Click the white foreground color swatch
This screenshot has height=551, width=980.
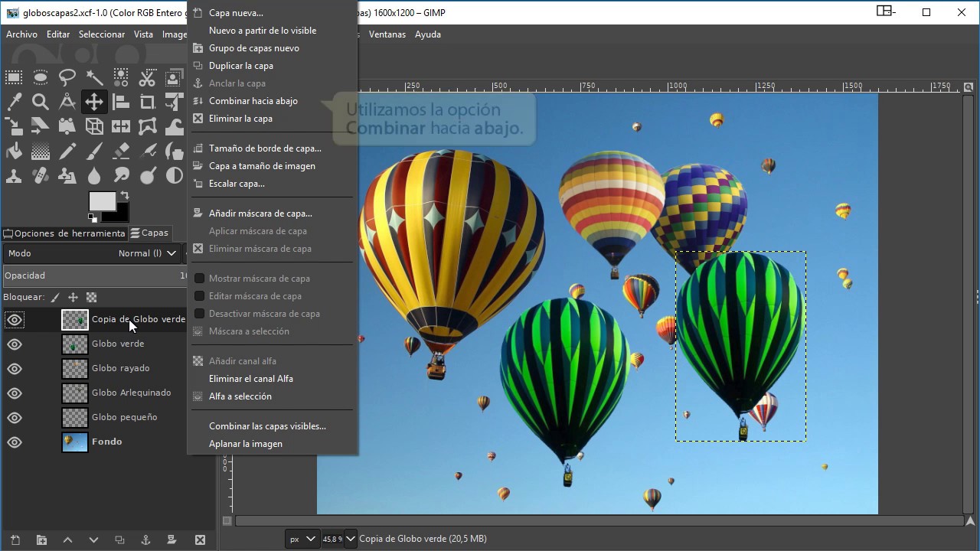tap(102, 201)
